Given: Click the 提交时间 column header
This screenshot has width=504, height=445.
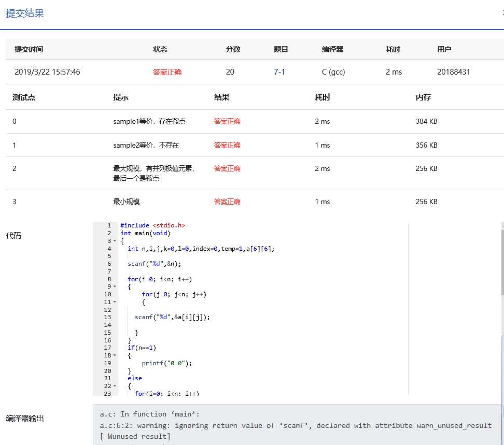Looking at the screenshot, I should pos(29,49).
